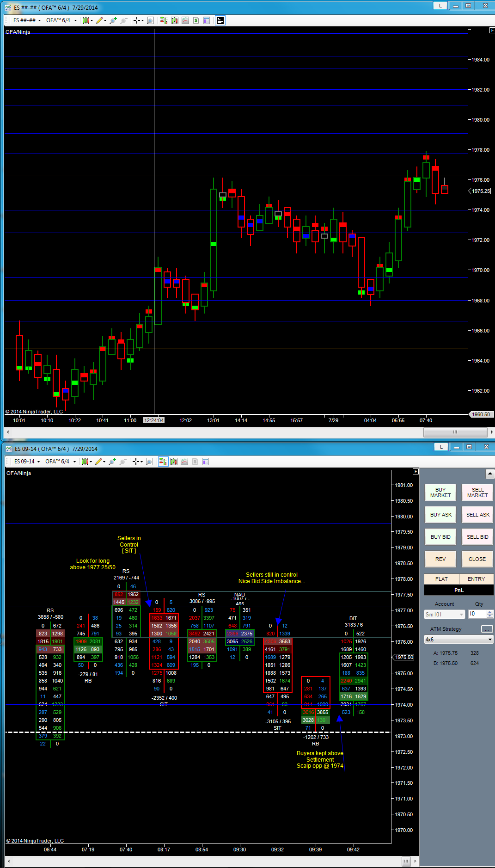Screen dimensions: 495x868
Task: Open OFA 6/4 interval dropdown in bottom chart
Action: click(60, 462)
